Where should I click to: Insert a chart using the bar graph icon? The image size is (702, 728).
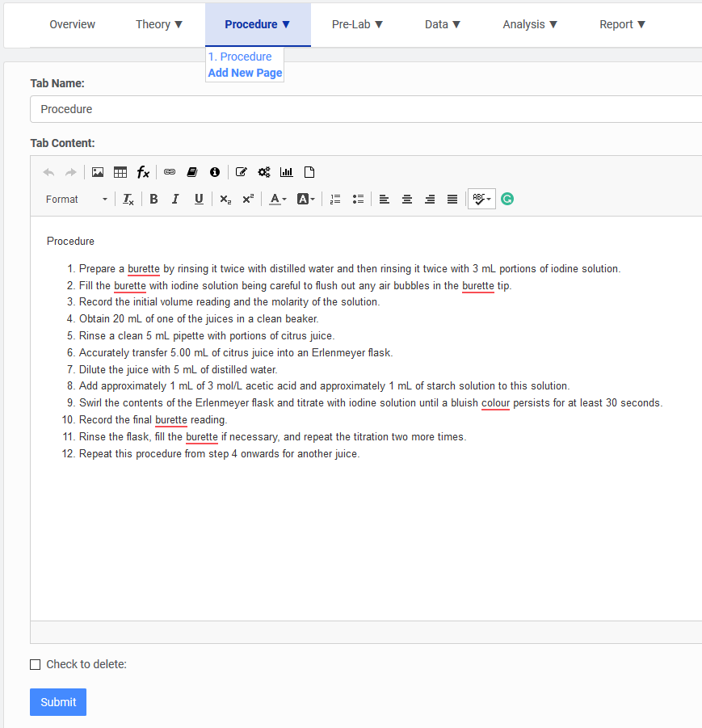click(287, 172)
